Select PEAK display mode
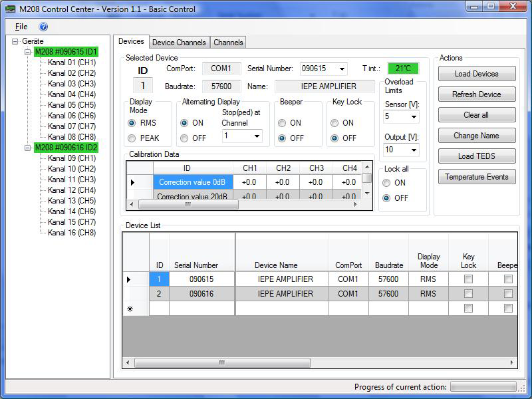The height and width of the screenshot is (399, 532). [132, 138]
